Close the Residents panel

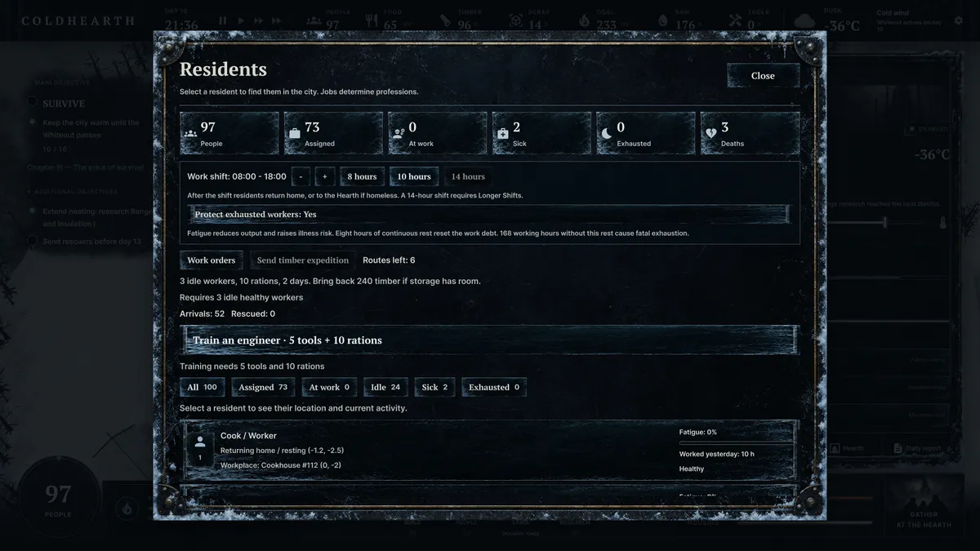[763, 75]
